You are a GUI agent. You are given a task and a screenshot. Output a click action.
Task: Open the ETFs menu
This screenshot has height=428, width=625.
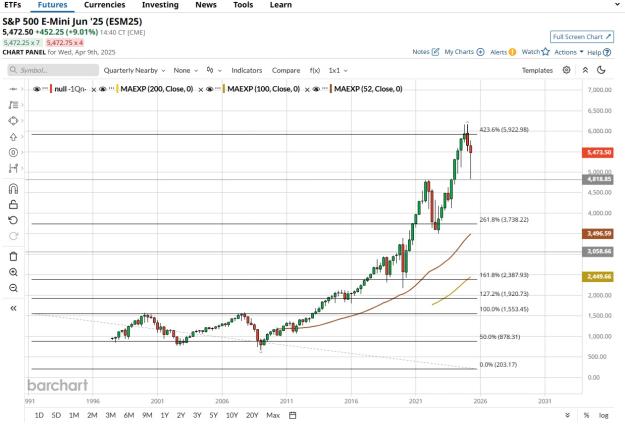click(12, 5)
